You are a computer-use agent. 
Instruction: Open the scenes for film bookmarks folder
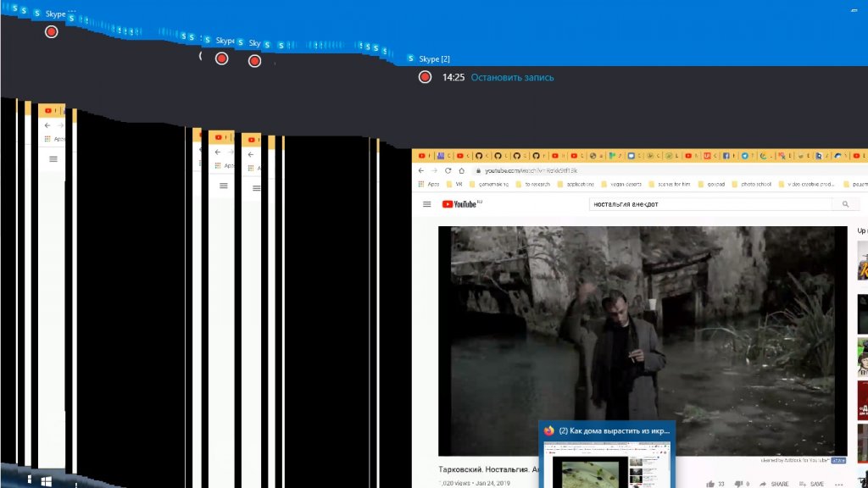(669, 184)
